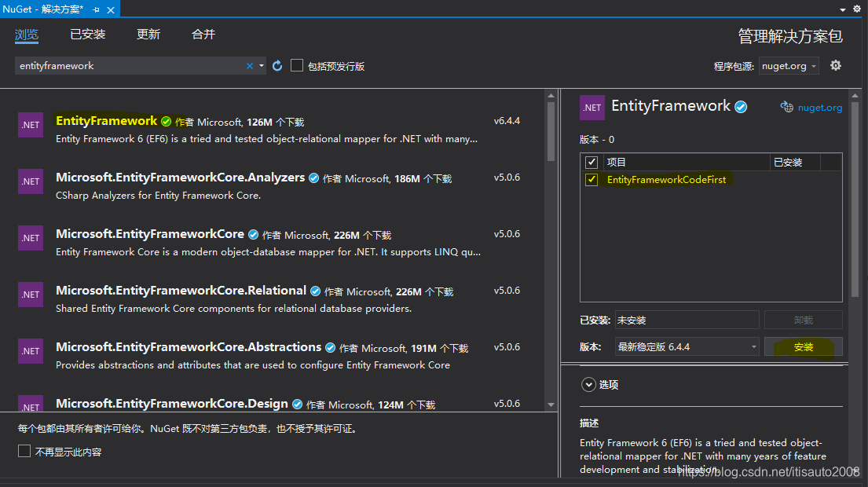Click the verified badge beside EntityFramework title
Screen dimensions: 868x487
(741, 107)
